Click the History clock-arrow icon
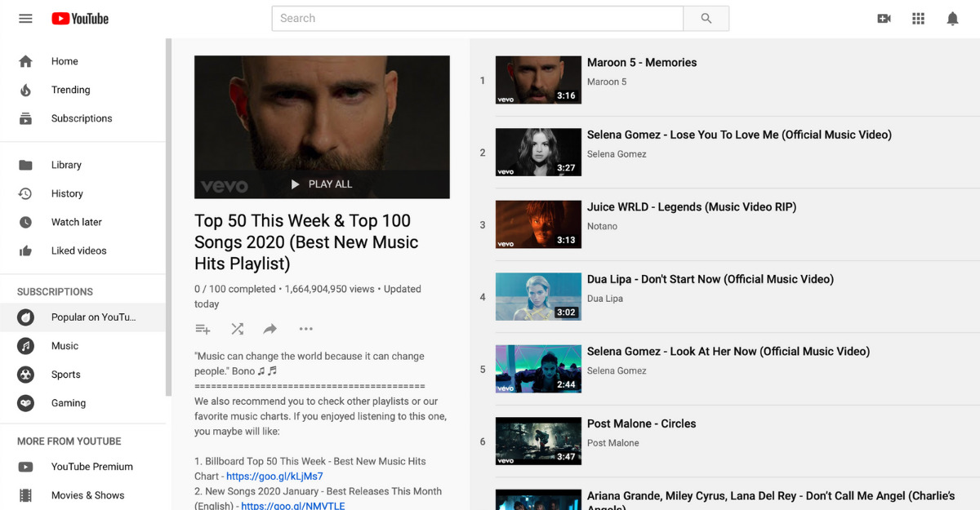 pyautogui.click(x=25, y=193)
